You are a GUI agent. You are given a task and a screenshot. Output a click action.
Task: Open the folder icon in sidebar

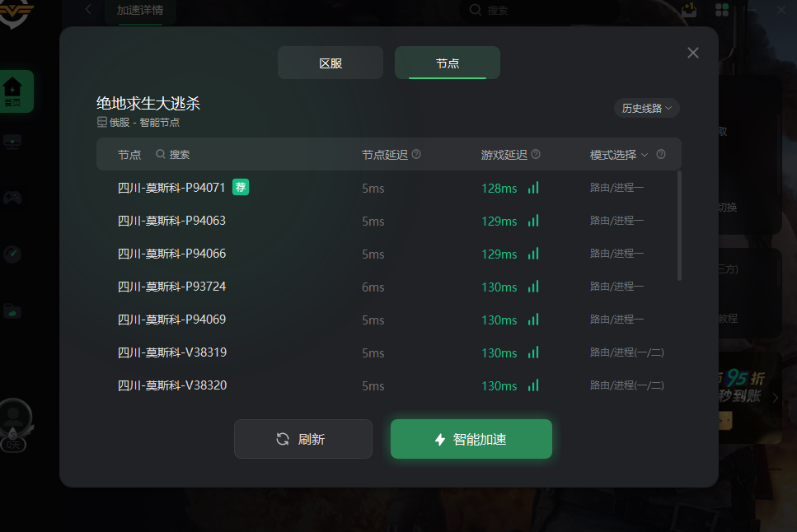tap(12, 310)
